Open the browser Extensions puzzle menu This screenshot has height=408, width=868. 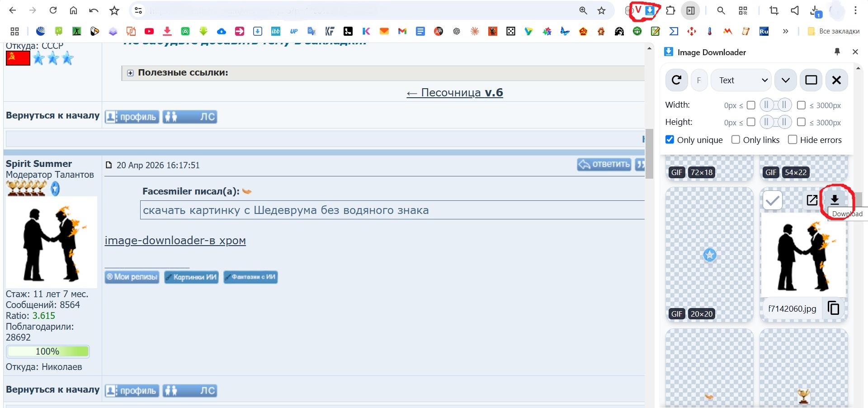[670, 10]
